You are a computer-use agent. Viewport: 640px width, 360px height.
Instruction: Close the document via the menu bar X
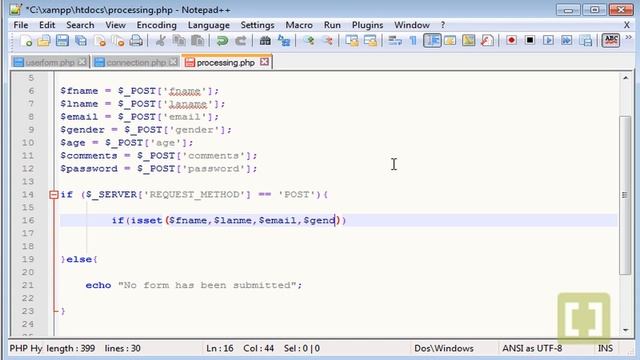click(627, 25)
